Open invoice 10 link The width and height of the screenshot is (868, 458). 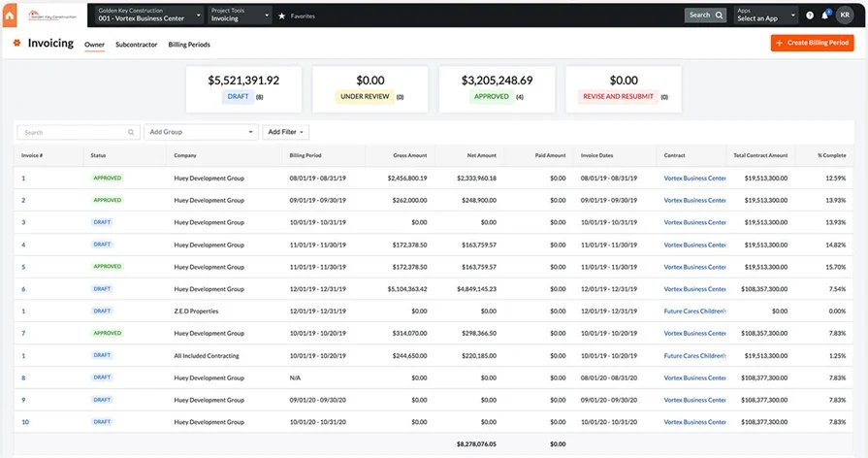pyautogui.click(x=25, y=422)
